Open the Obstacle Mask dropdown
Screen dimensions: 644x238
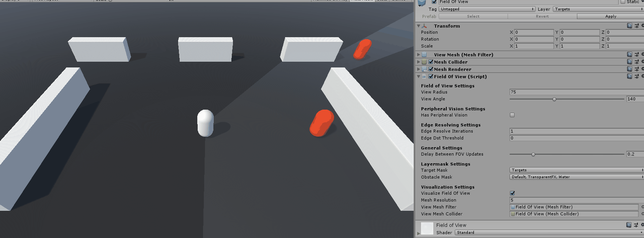[x=577, y=177]
